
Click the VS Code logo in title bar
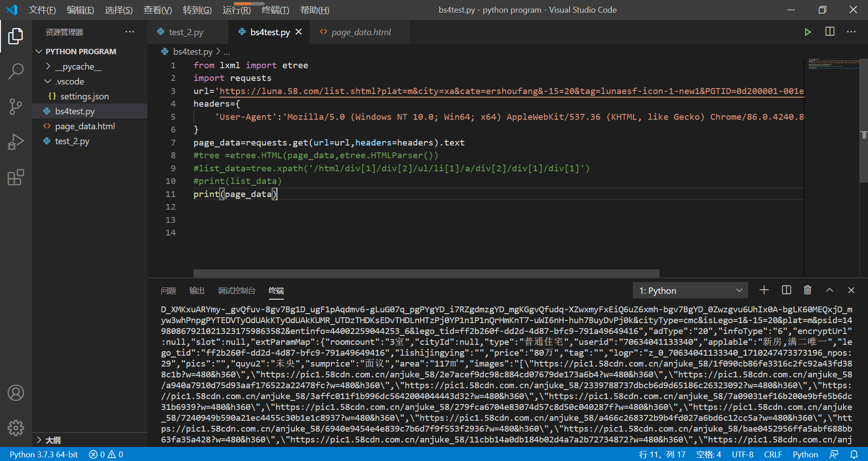(x=12, y=9)
